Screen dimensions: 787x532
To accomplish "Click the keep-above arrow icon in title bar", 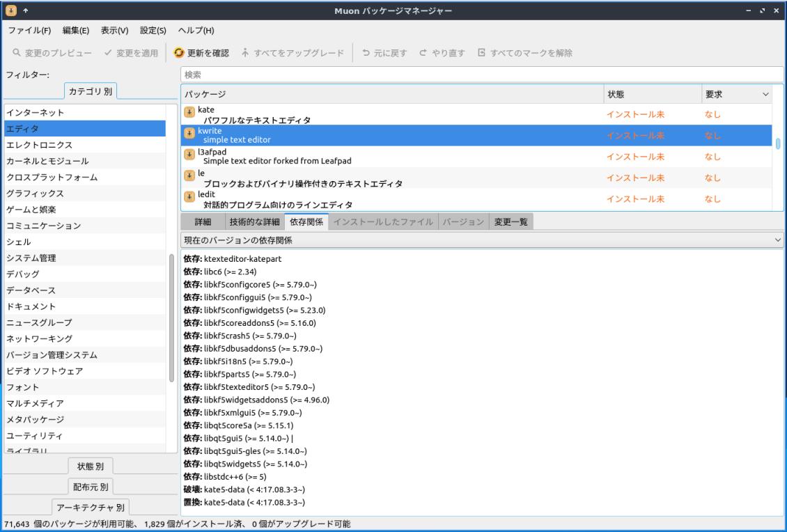I will [26, 10].
